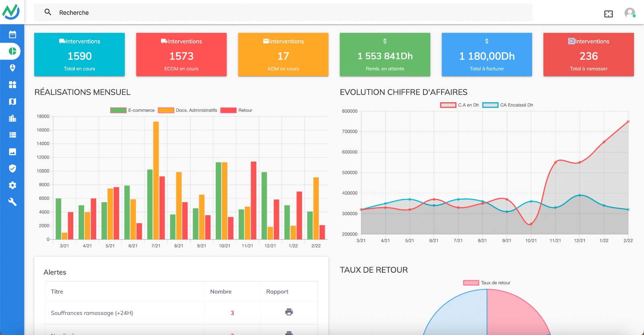Click the Recherche search field
The width and height of the screenshot is (644, 335).
[283, 12]
